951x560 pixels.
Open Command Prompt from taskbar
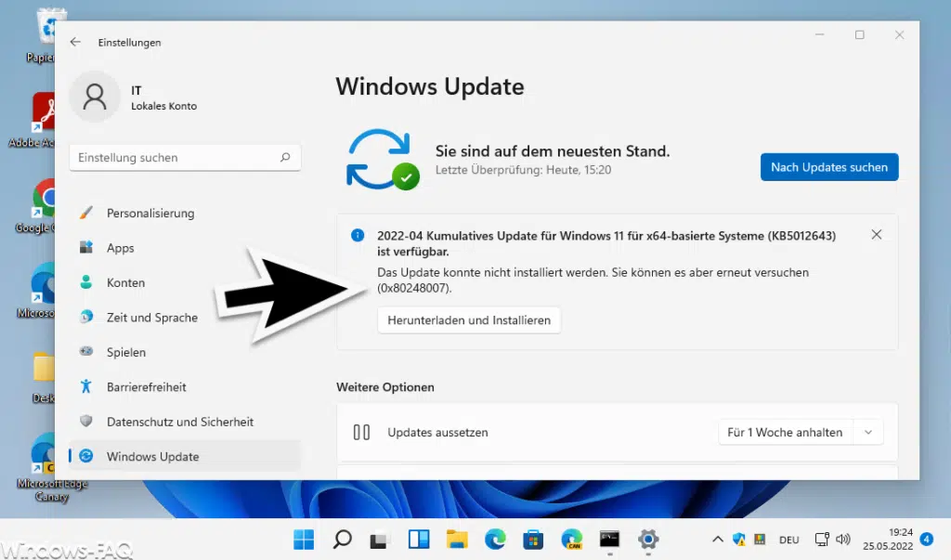[609, 540]
